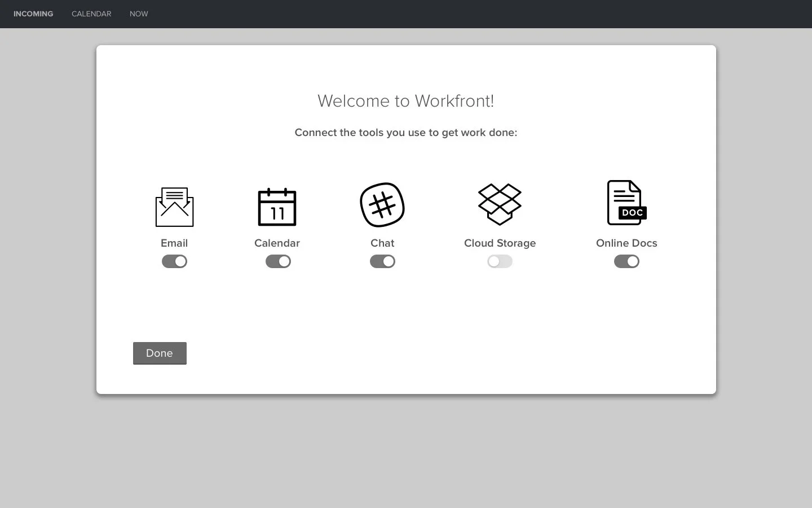Switch off the Chat toggle
Image resolution: width=812 pixels, height=508 pixels.
tap(382, 261)
